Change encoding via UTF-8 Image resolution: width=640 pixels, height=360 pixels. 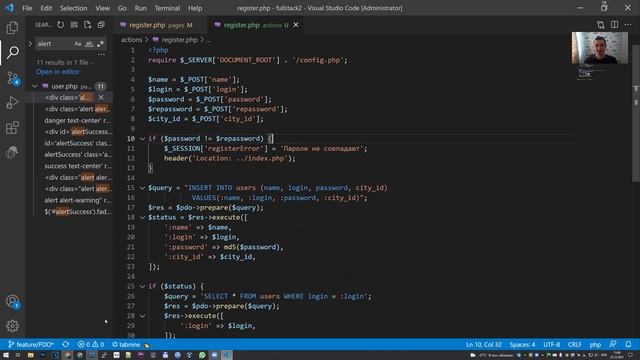[552, 344]
